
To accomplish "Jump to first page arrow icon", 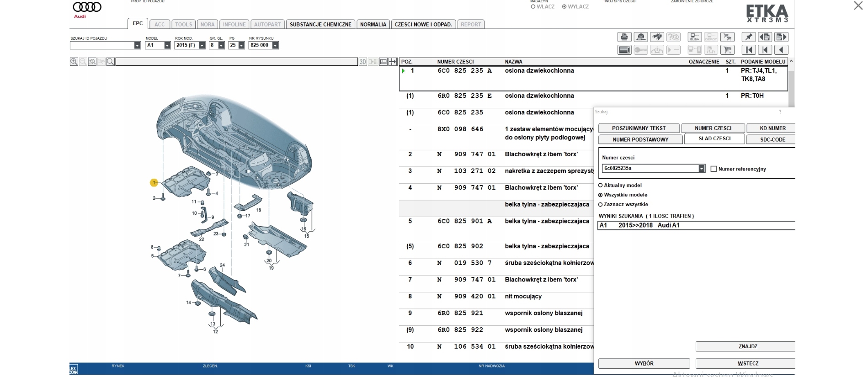I will click(749, 50).
